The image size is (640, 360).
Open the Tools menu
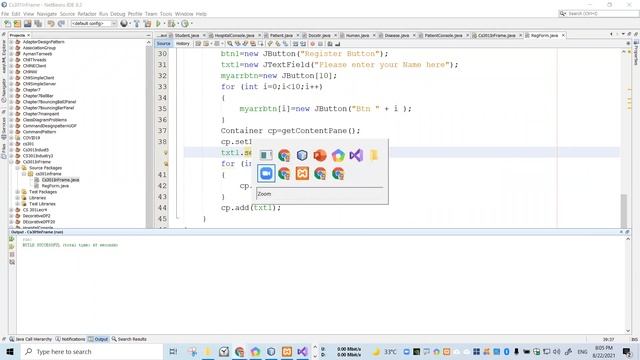click(x=166, y=14)
